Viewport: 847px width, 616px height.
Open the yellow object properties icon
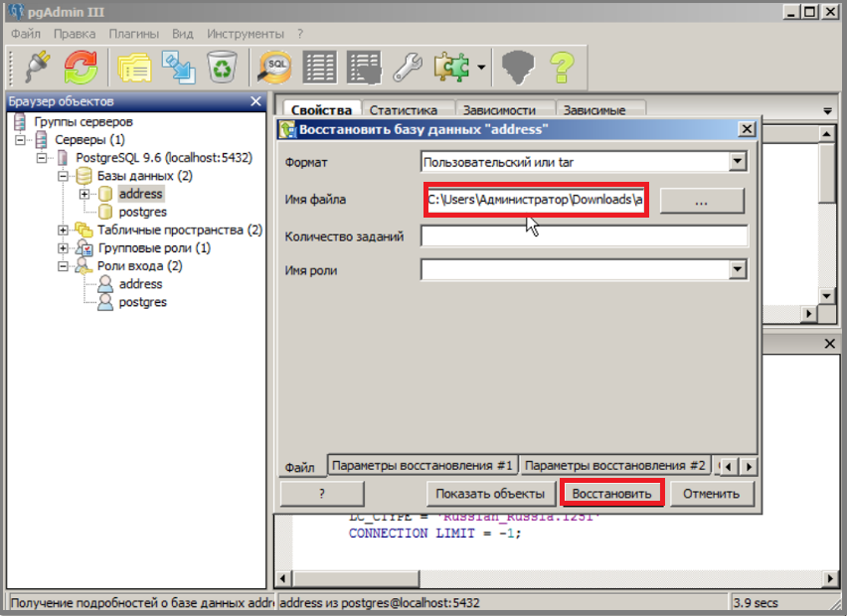coord(134,67)
